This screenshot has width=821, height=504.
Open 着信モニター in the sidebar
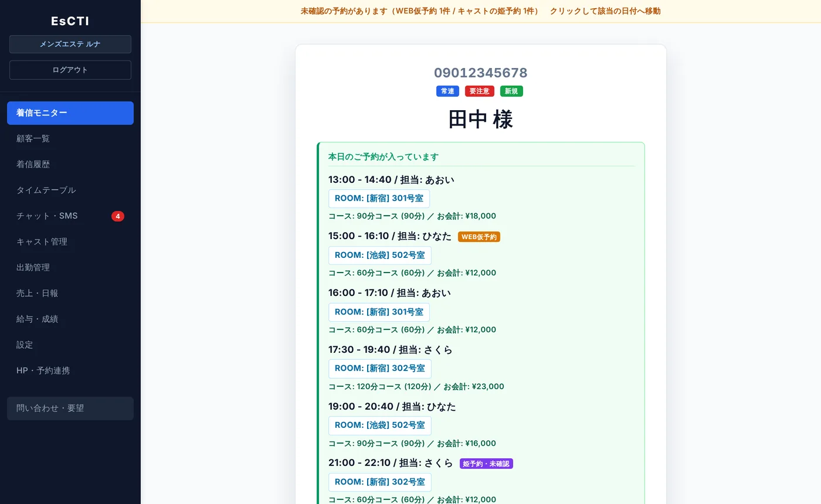click(x=70, y=113)
